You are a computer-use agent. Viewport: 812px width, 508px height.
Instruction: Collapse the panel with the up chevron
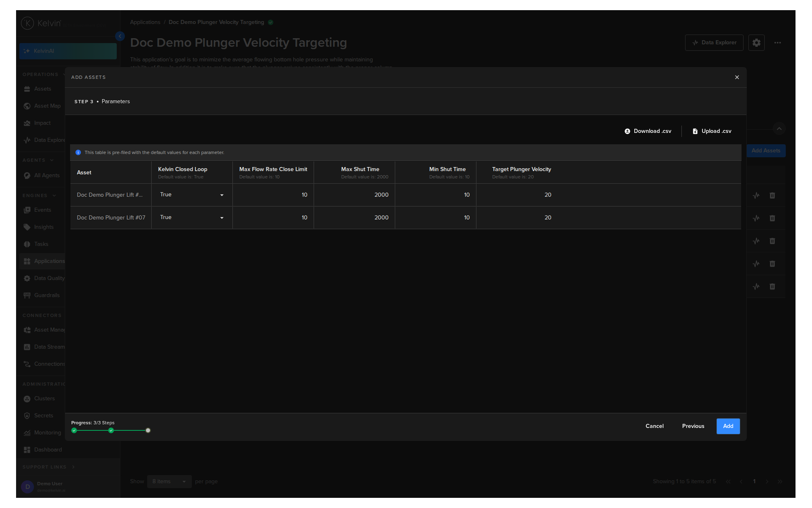[779, 129]
